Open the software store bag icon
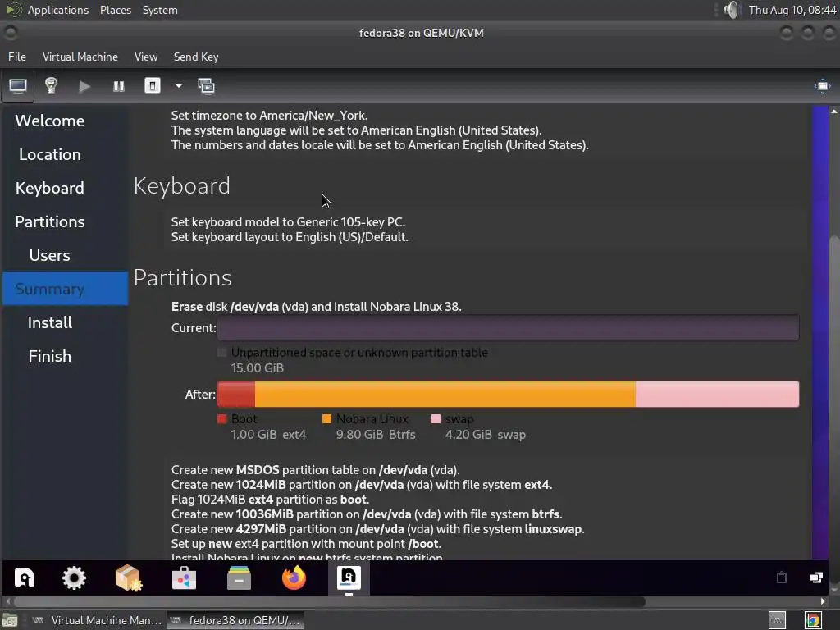The height and width of the screenshot is (630, 840). [x=184, y=578]
